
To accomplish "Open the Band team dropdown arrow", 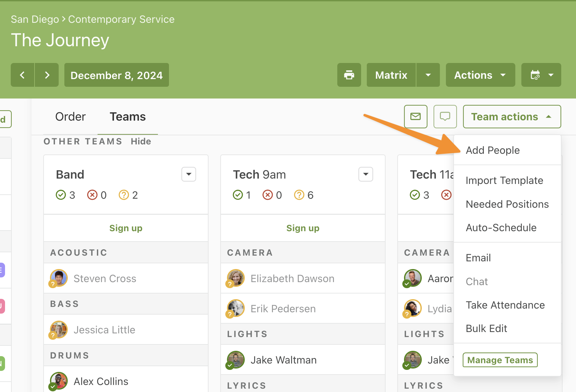I will click(189, 174).
